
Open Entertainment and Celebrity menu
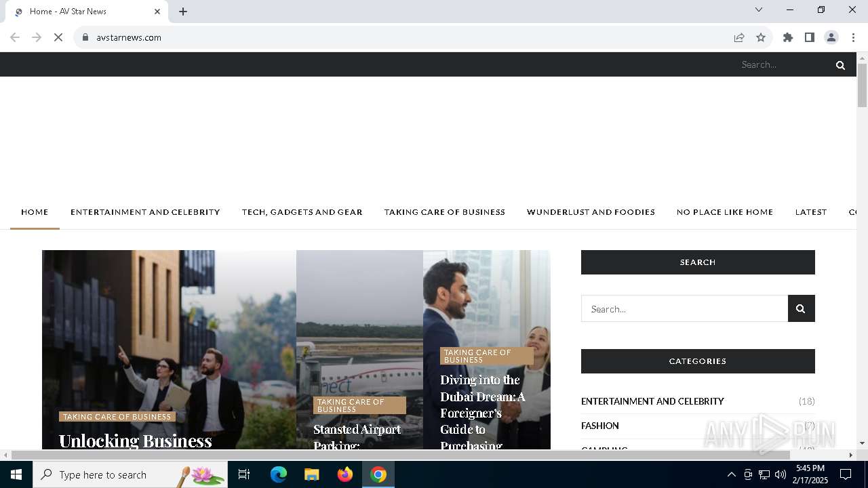(x=145, y=212)
